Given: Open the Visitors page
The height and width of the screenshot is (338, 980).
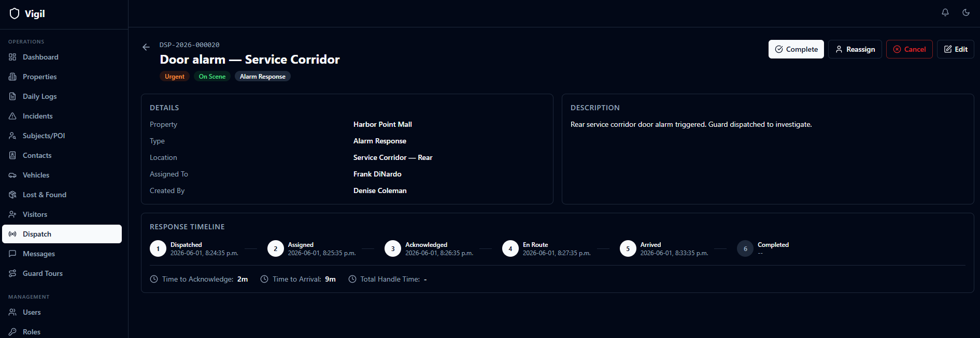Looking at the screenshot, I should [62, 214].
